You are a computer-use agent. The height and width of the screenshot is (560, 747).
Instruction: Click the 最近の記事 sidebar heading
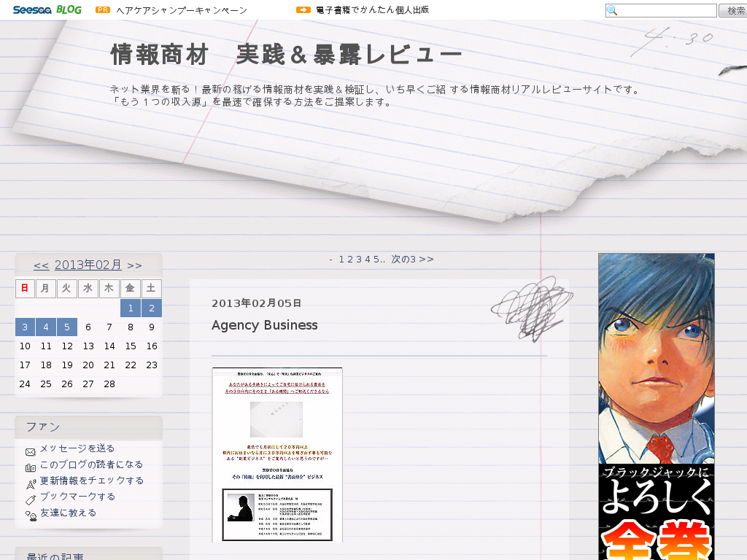55,556
